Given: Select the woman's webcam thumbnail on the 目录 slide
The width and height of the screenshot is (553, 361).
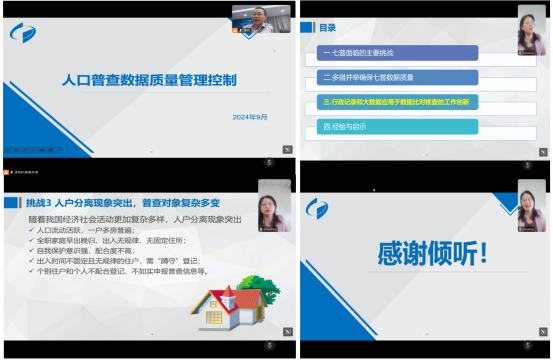Looking at the screenshot, I should click(532, 30).
